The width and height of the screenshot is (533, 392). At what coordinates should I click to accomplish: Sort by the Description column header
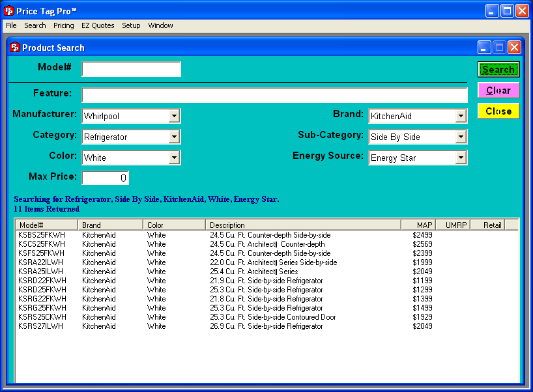304,225
